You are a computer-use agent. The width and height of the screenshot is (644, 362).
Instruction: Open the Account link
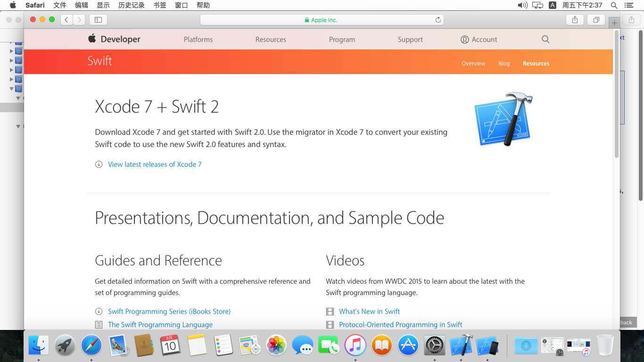[479, 40]
